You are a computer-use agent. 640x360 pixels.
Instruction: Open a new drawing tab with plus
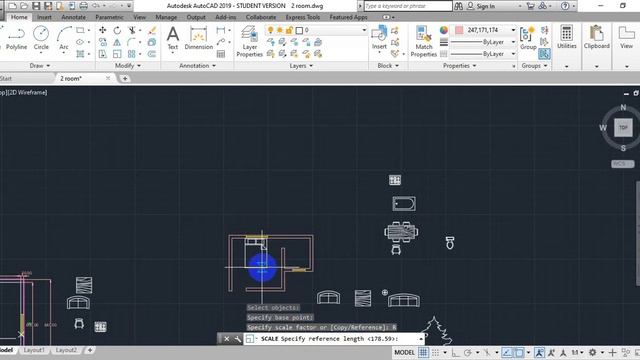pos(125,78)
